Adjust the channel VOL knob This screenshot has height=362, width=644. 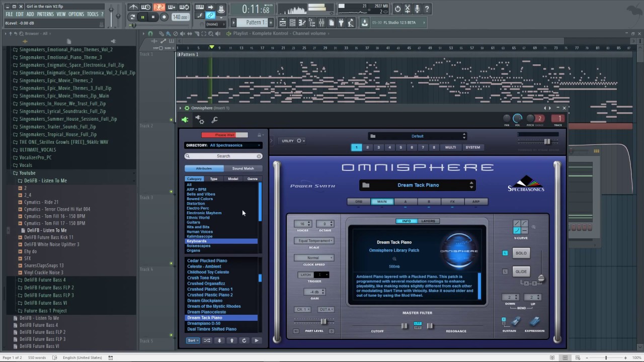click(x=517, y=119)
